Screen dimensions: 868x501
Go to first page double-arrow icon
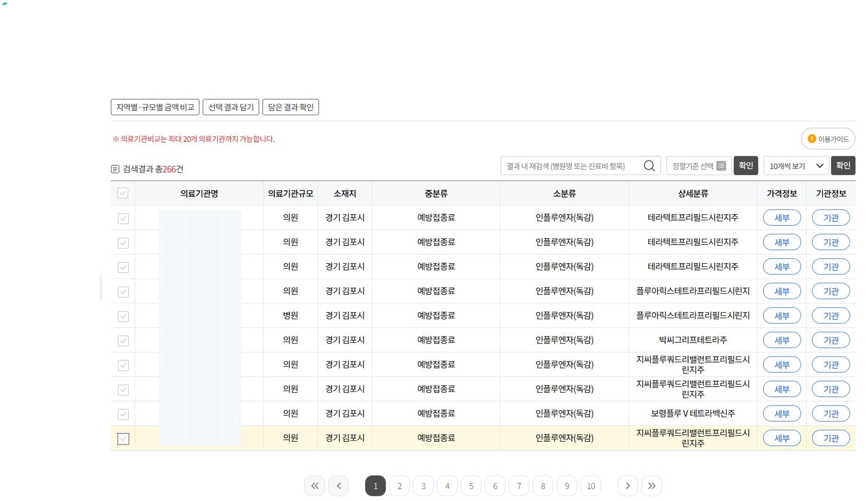(x=314, y=486)
